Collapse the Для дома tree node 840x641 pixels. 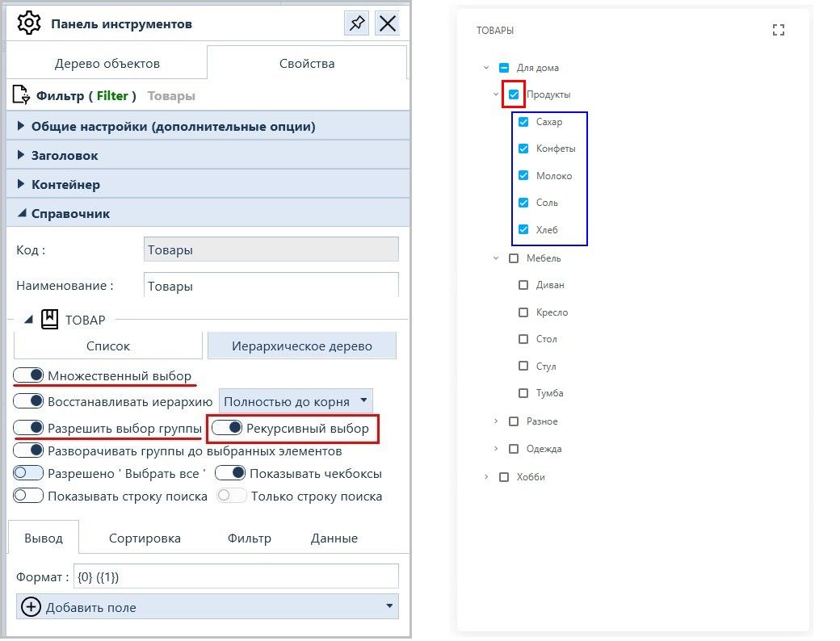click(x=486, y=68)
